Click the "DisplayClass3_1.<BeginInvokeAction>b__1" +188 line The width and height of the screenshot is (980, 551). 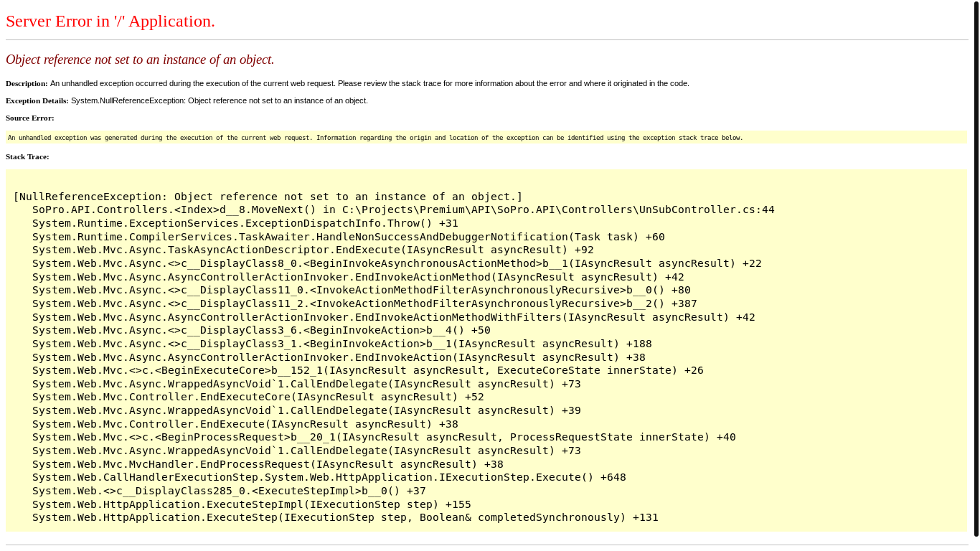tap(342, 344)
